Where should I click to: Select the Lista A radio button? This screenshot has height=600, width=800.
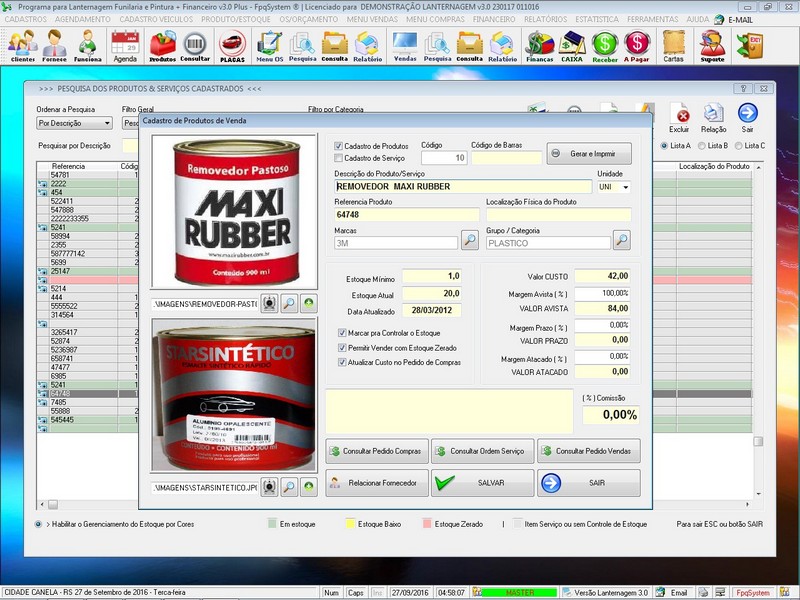point(664,145)
